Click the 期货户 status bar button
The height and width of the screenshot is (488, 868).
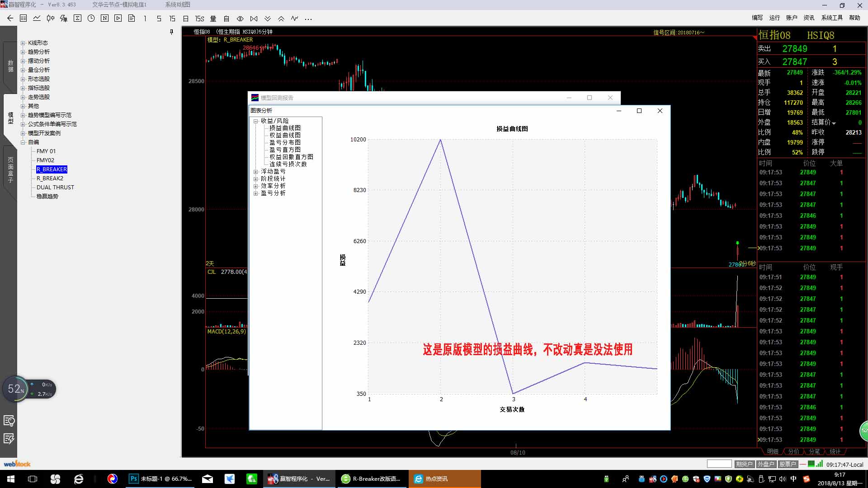click(744, 464)
